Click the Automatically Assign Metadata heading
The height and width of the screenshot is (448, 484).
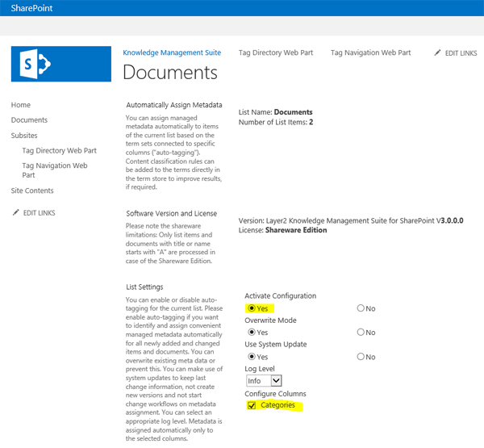[174, 105]
